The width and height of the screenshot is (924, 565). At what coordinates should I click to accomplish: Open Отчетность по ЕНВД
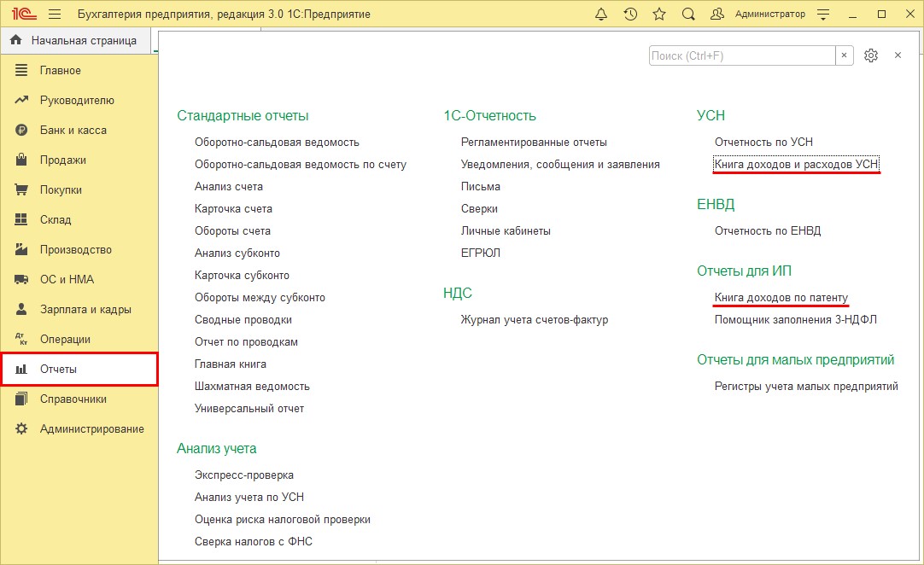tap(768, 231)
